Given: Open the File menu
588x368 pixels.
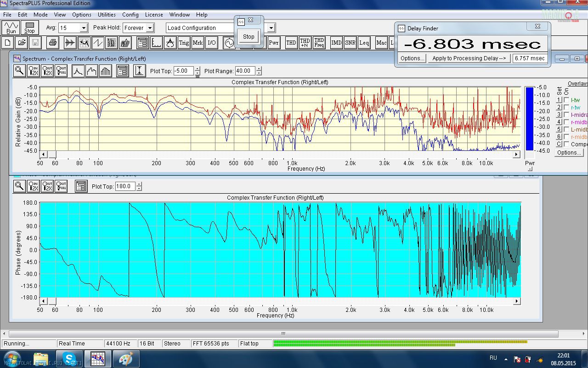Looking at the screenshot, I should click(x=7, y=15).
